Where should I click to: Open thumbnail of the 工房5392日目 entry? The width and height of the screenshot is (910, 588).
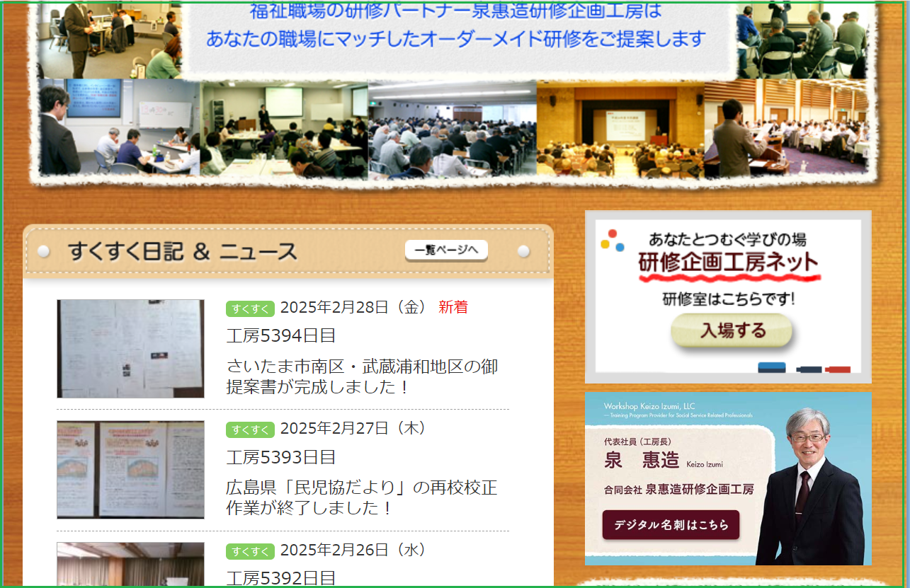130,565
